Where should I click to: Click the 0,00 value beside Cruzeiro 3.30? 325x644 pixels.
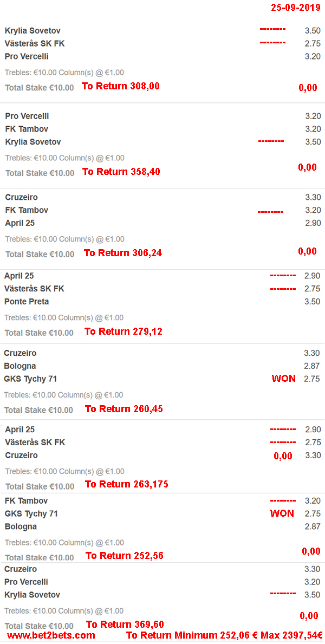tap(283, 456)
